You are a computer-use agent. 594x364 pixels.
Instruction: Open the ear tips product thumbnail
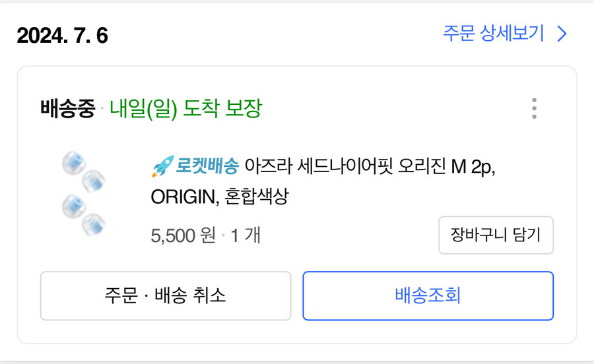(x=82, y=195)
